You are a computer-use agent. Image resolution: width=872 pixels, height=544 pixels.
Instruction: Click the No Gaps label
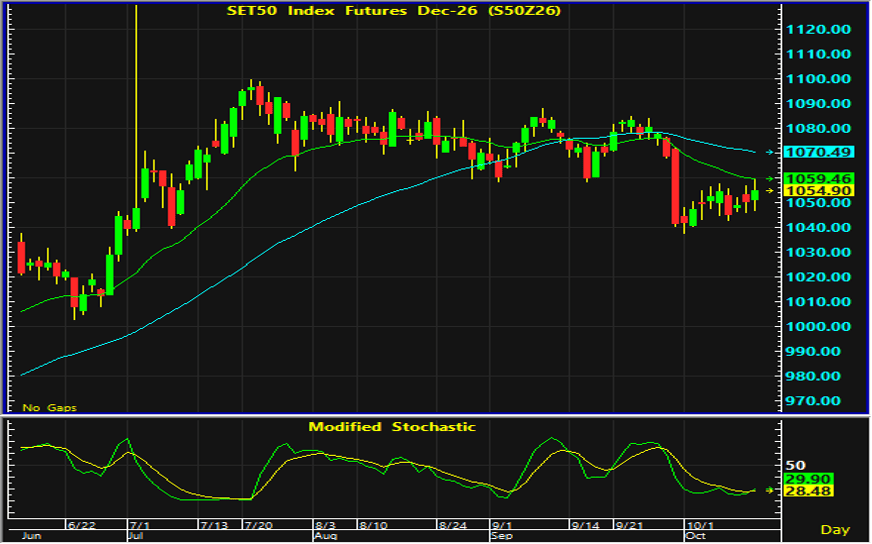pyautogui.click(x=49, y=408)
